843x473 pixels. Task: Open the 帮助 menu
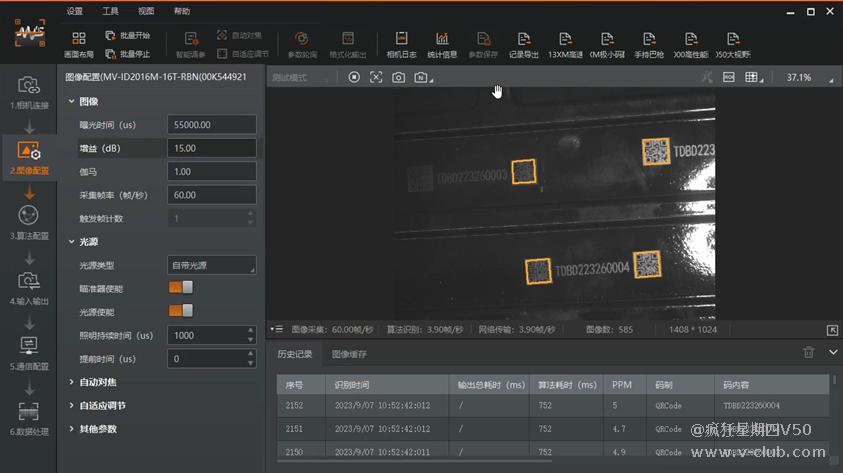coord(182,11)
